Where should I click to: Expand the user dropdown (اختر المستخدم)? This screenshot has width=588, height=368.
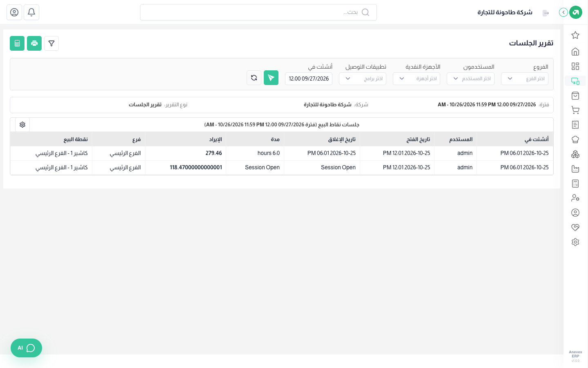click(470, 79)
